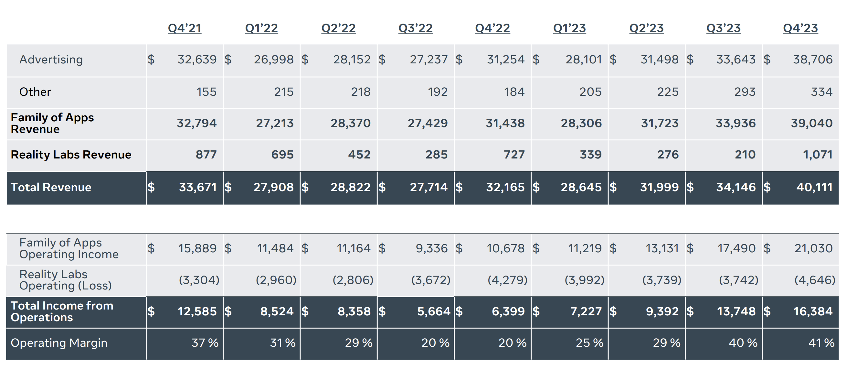The width and height of the screenshot is (868, 370).
Task: Click the Q2'23 column heading
Action: click(646, 28)
